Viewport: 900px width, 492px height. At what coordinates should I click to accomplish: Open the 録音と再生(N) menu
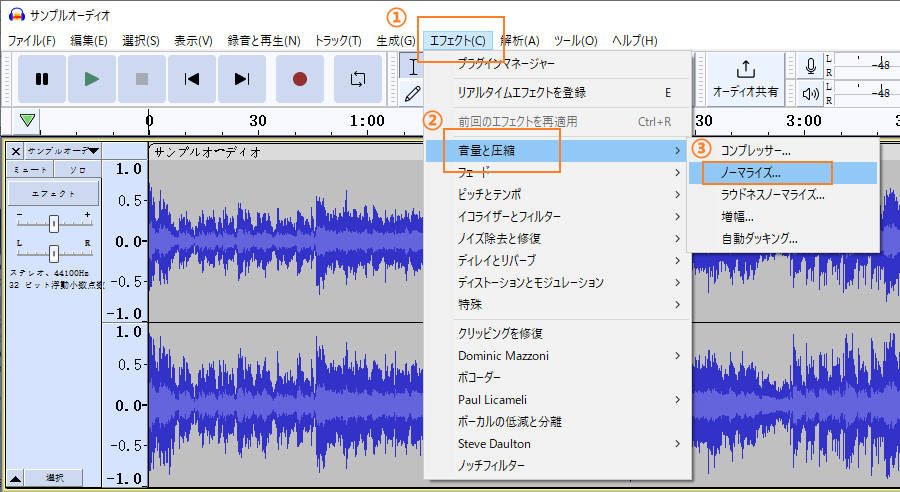(264, 41)
